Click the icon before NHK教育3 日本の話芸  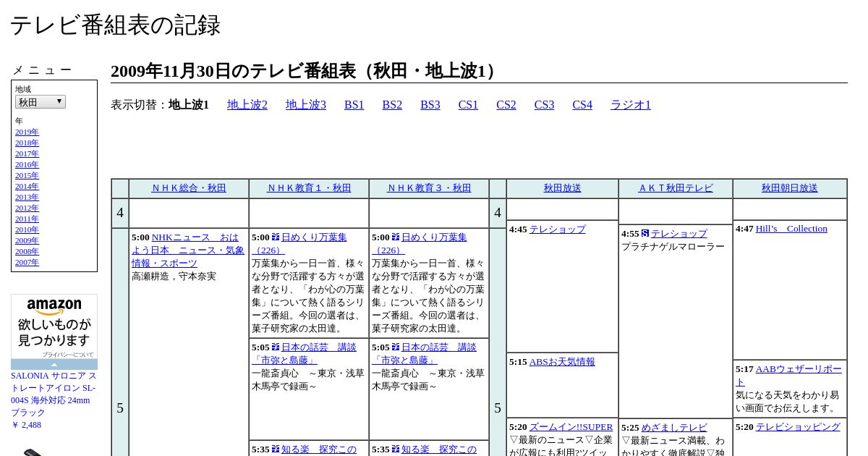coord(396,347)
